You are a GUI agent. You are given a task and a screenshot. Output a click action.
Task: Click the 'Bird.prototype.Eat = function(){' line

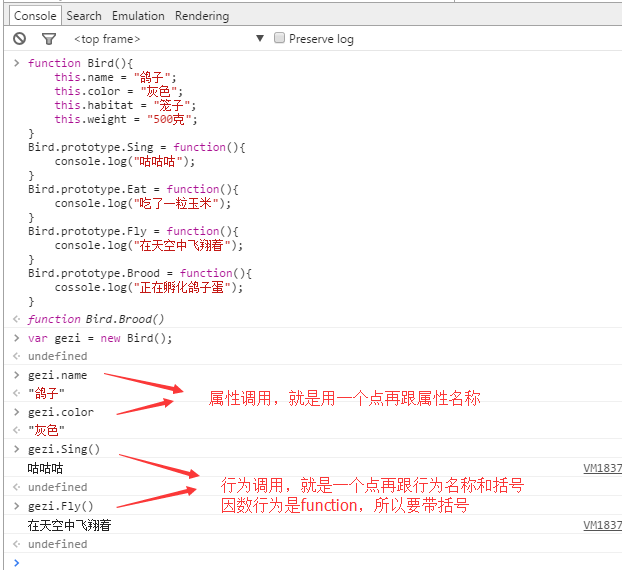tap(133, 189)
